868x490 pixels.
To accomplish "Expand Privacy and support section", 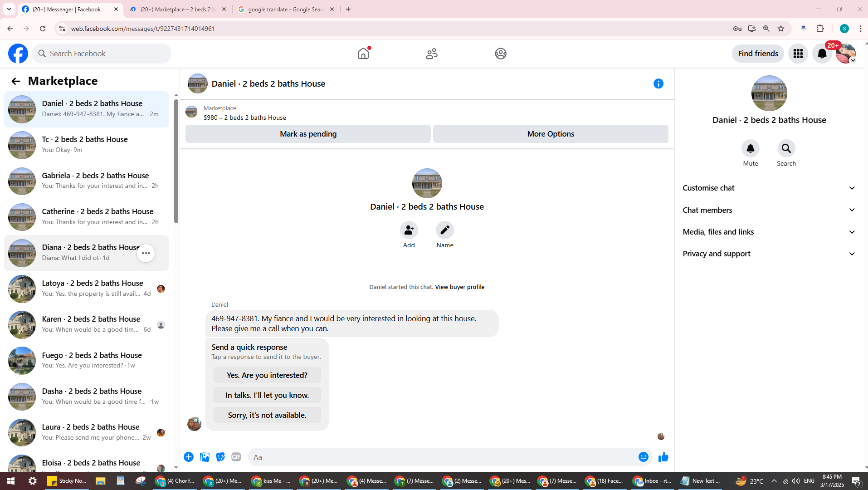I will [x=769, y=254].
